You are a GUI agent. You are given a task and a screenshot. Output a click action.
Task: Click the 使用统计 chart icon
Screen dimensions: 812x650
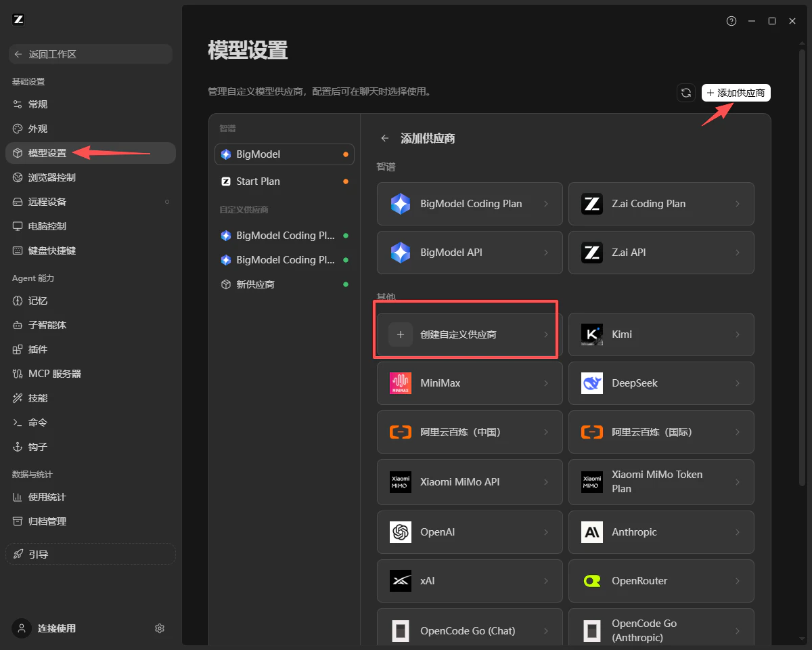coord(18,497)
